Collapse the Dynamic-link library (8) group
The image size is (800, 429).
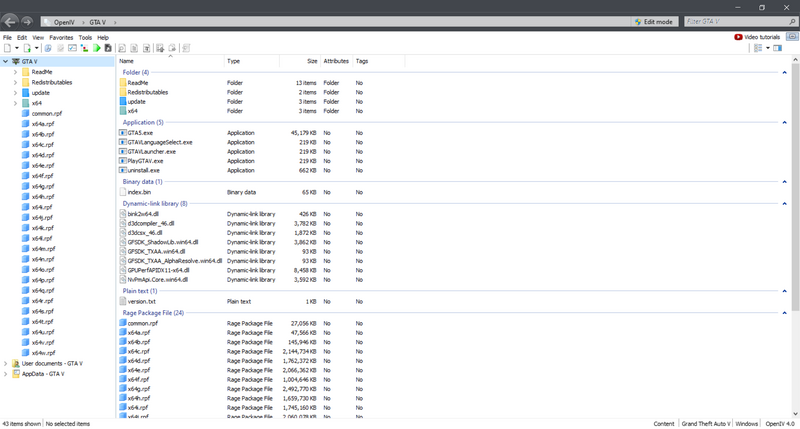784,204
